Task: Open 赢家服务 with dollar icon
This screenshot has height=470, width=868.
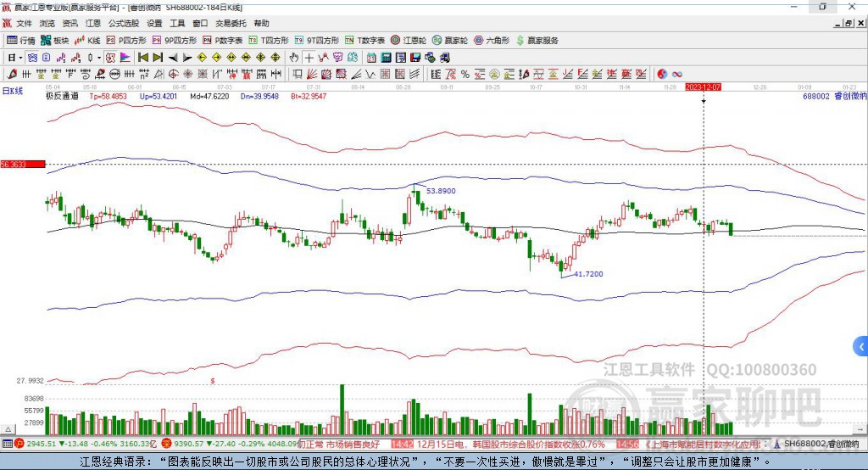Action: point(537,41)
